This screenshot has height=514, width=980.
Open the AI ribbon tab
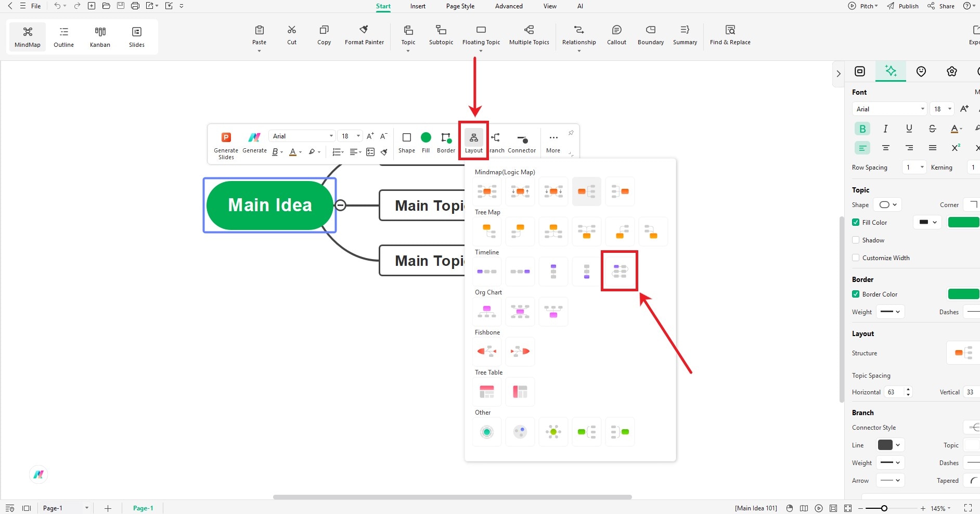580,6
